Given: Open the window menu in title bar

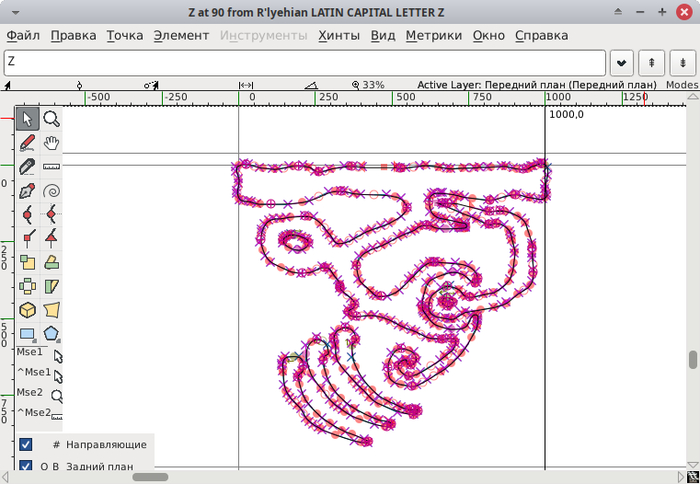Looking at the screenshot, I should click(x=15, y=12).
